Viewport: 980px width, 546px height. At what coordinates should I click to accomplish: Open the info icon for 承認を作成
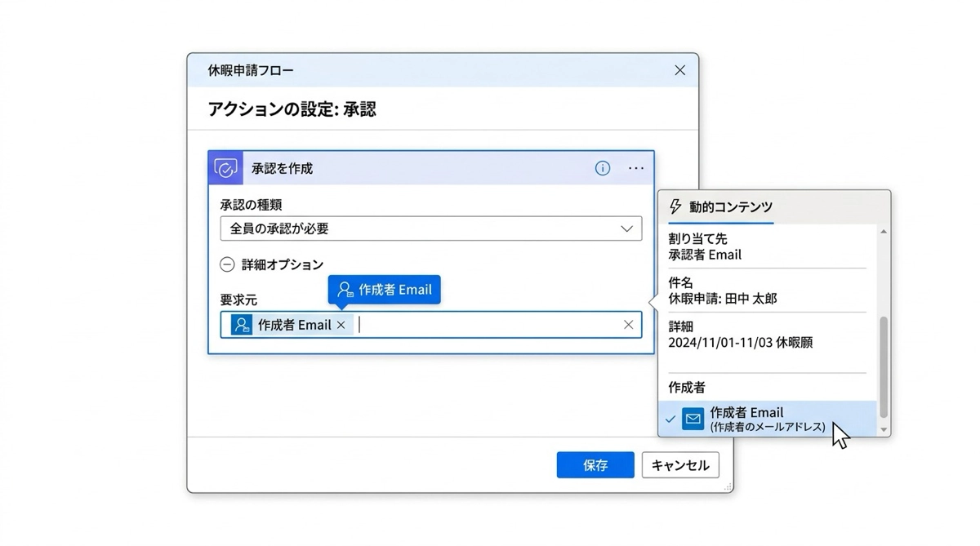603,168
